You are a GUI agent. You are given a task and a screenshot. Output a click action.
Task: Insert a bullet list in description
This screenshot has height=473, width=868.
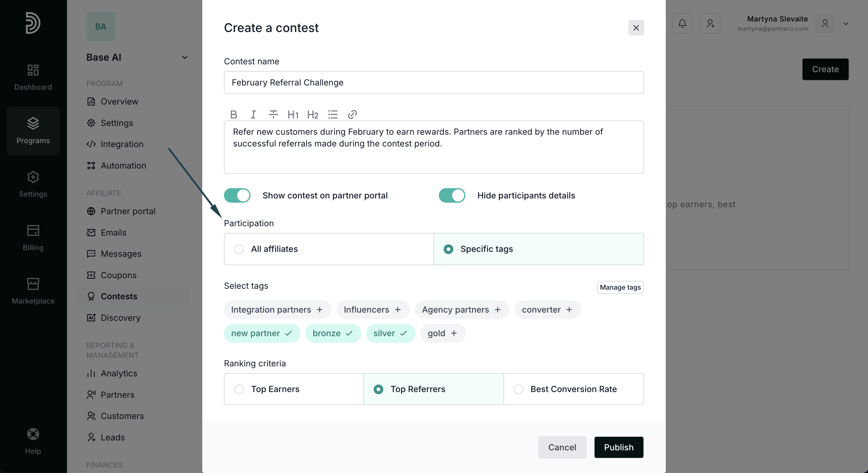(333, 115)
